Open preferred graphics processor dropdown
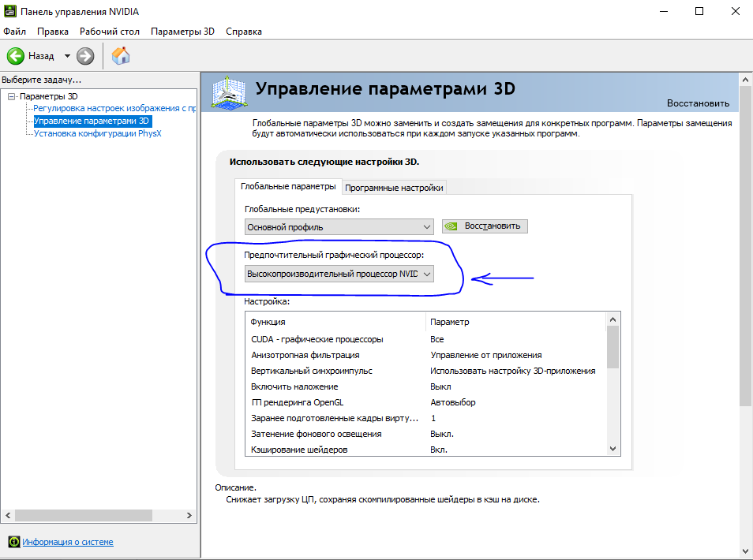 tap(339, 274)
